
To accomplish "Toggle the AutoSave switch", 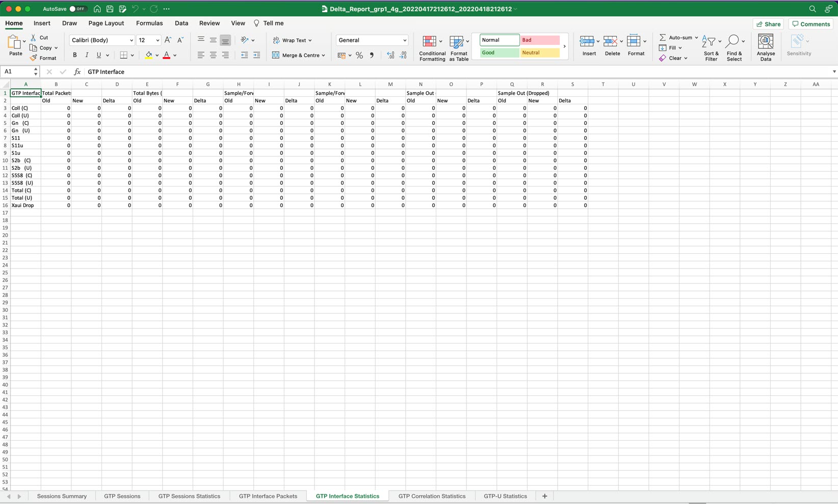I will (78, 9).
